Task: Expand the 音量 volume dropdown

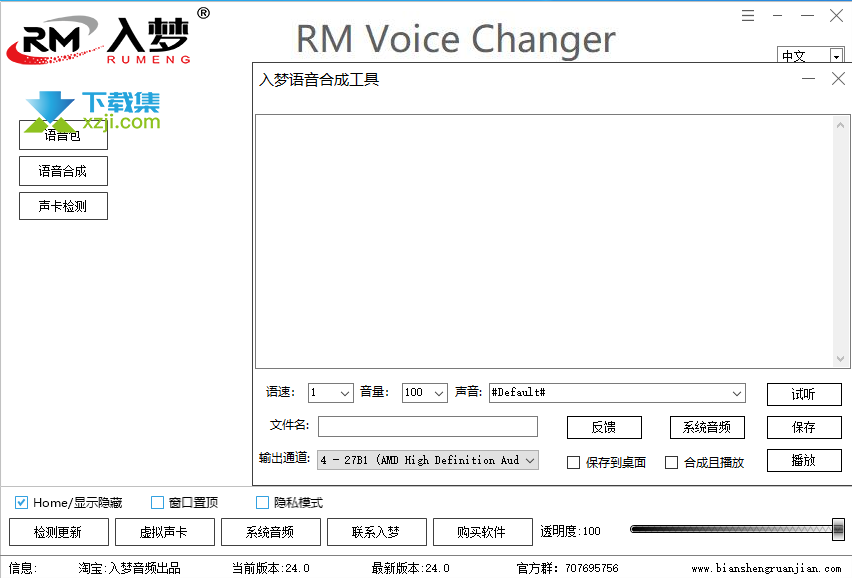Action: [x=439, y=393]
